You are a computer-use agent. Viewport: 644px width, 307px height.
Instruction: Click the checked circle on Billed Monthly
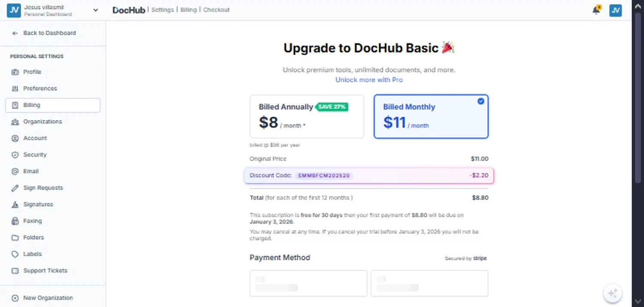pyautogui.click(x=481, y=101)
